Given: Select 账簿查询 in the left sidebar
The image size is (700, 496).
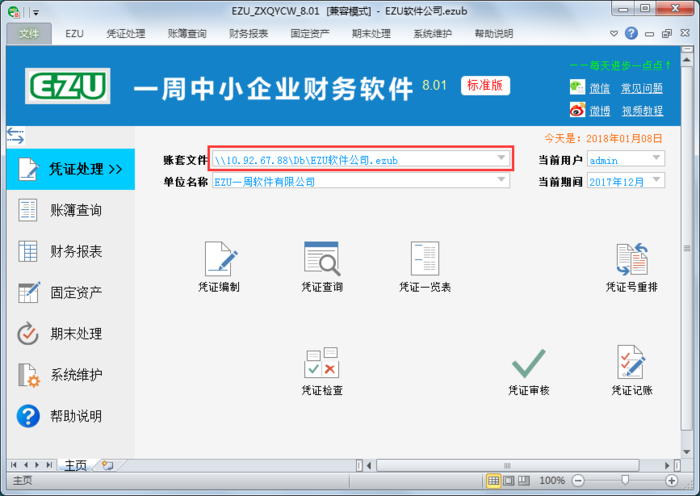Looking at the screenshot, I should click(71, 210).
